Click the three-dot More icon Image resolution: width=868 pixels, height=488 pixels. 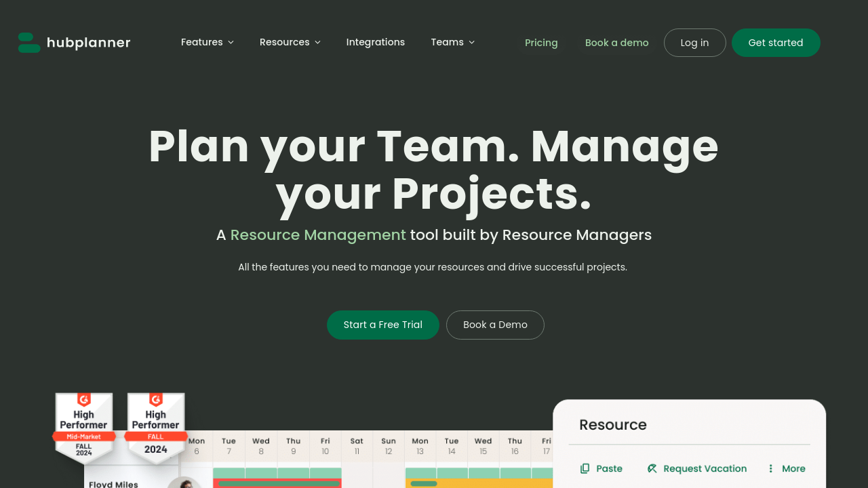point(770,468)
